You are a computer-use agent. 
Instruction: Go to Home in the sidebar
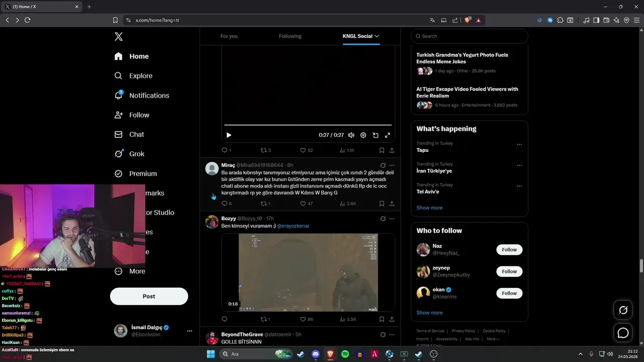point(131,56)
